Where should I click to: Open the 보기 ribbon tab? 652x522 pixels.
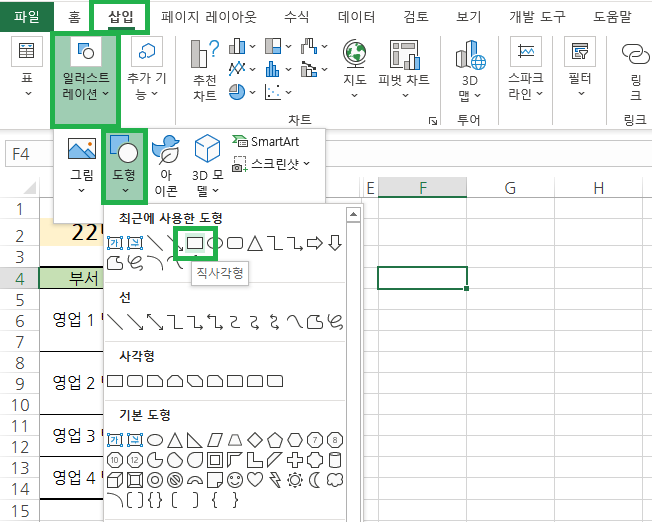[469, 17]
